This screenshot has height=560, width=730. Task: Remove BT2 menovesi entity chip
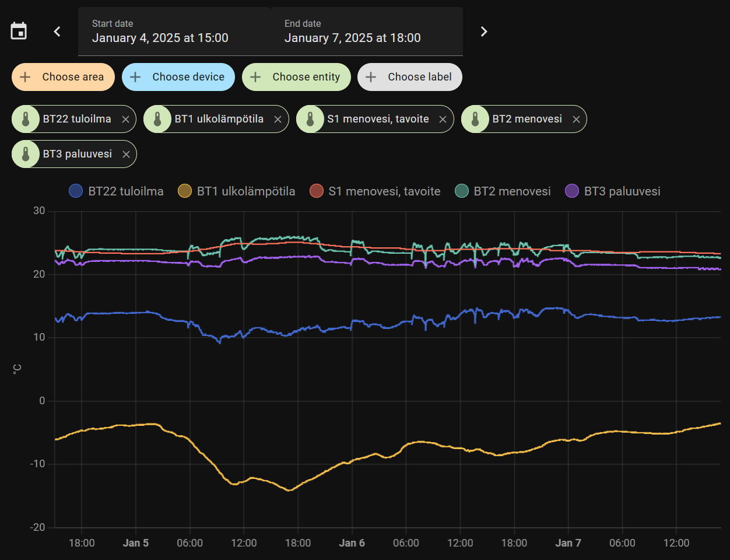click(x=576, y=119)
